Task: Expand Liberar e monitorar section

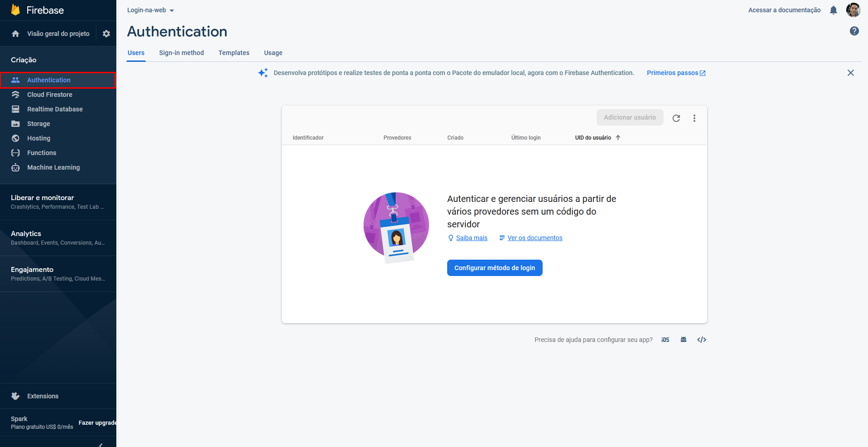Action: [x=58, y=202]
